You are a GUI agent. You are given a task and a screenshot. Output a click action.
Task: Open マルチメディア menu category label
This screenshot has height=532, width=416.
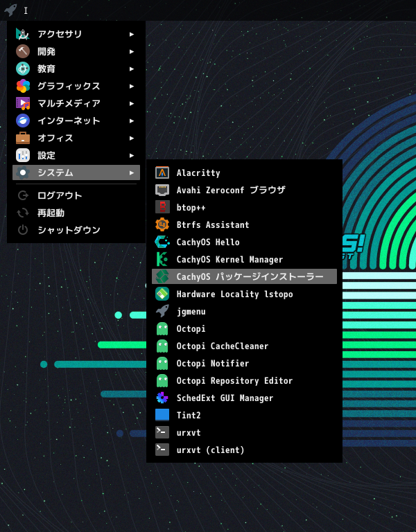(69, 103)
